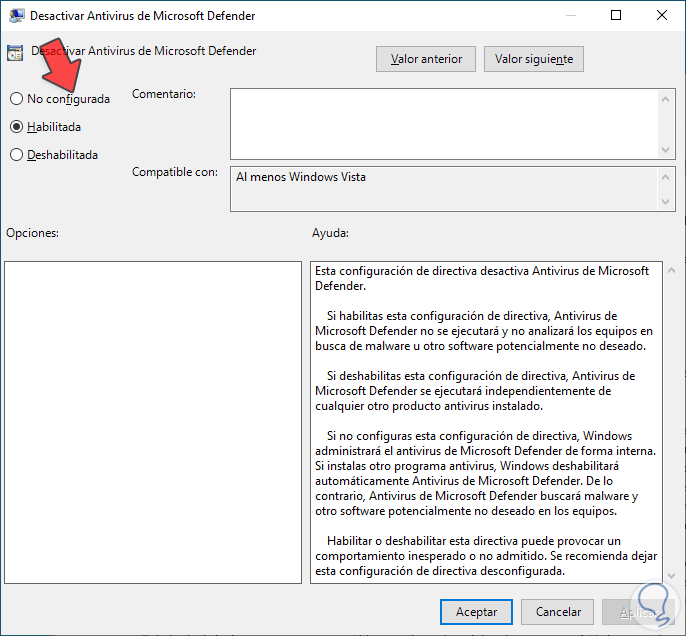Click the 'Opciones:' label
The height and width of the screenshot is (636, 686).
[x=32, y=233]
